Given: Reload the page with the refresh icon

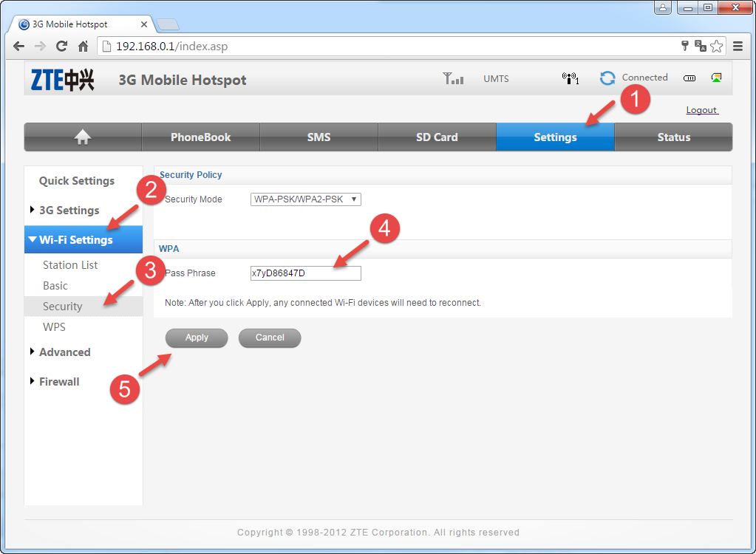Looking at the screenshot, I should 62,46.
